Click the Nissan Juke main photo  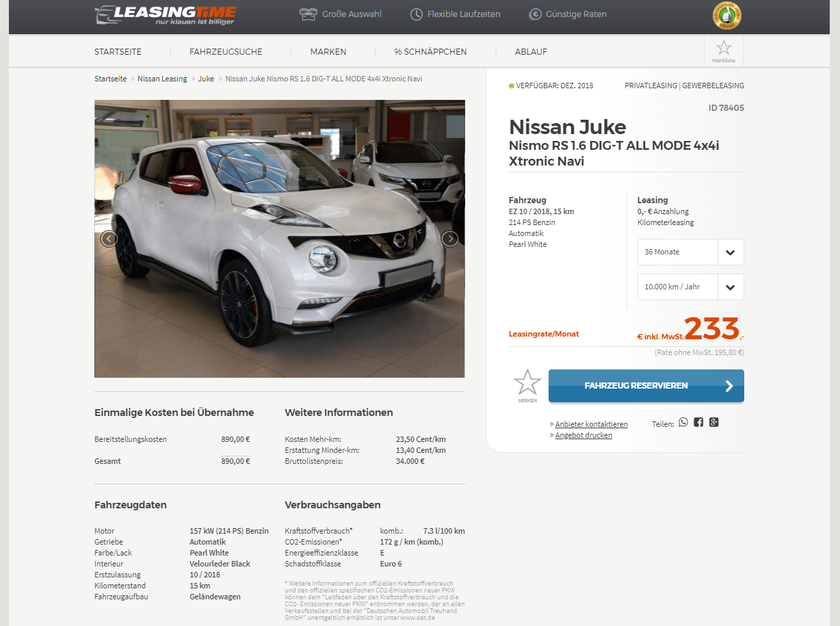[279, 239]
